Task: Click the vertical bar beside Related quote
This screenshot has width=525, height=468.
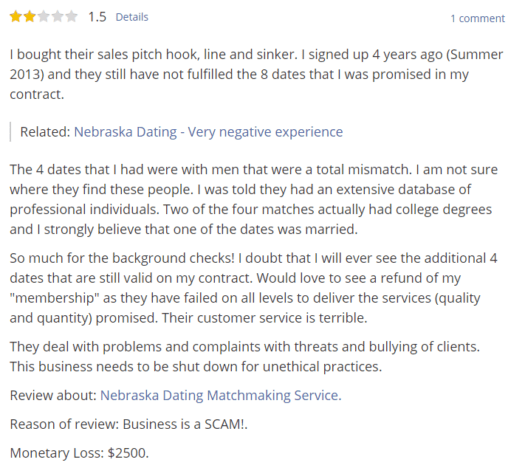Action: click(11, 132)
